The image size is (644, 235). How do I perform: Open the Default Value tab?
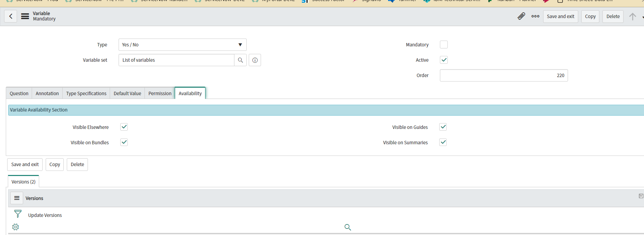click(x=127, y=93)
